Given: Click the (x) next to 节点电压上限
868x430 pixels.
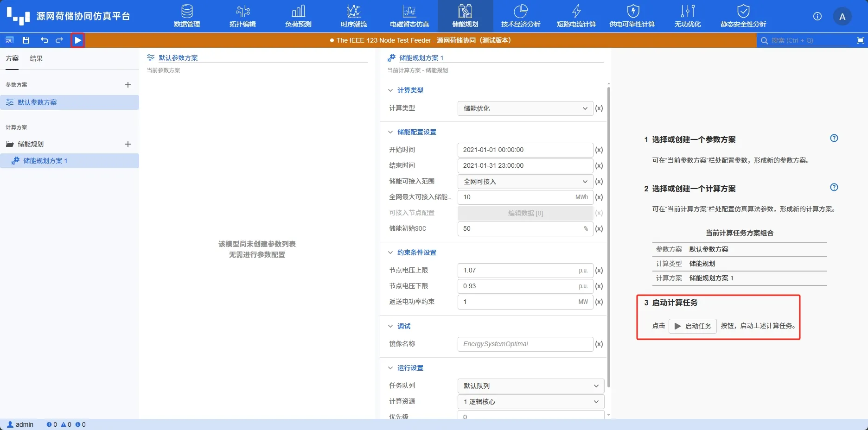Looking at the screenshot, I should tap(599, 271).
